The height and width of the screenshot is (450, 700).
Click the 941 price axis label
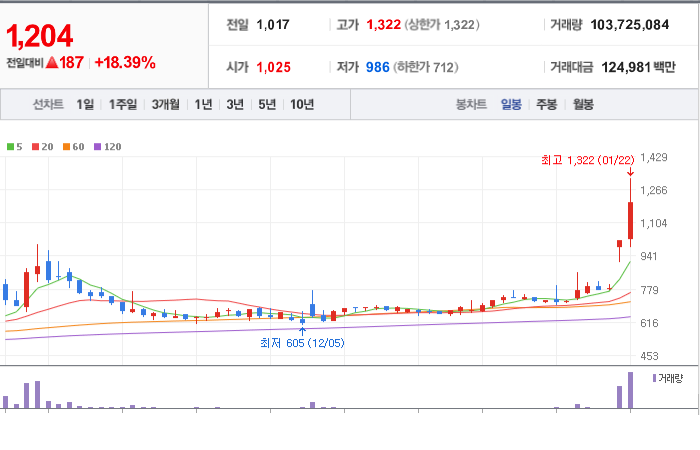[649, 256]
